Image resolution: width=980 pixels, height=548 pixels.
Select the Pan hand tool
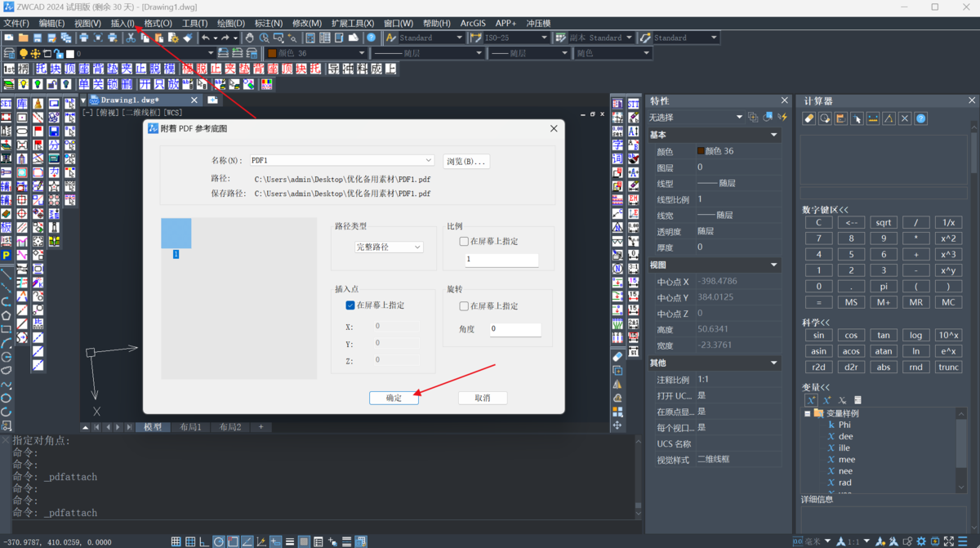(x=249, y=38)
